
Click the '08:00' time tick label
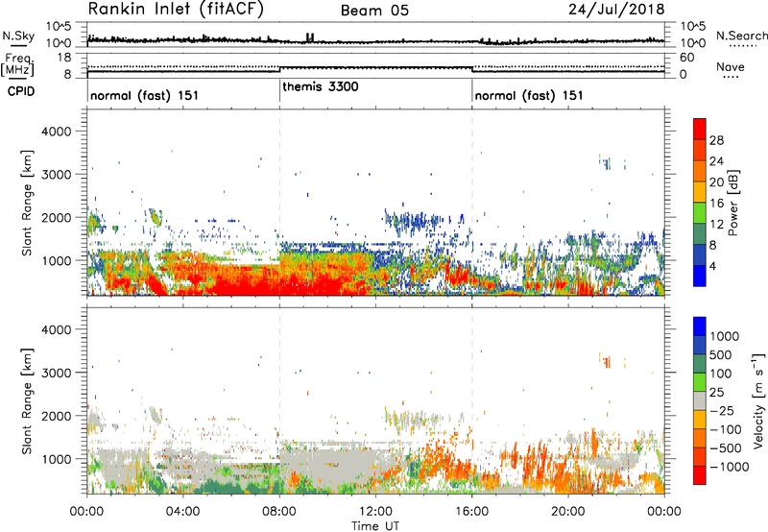tap(279, 512)
